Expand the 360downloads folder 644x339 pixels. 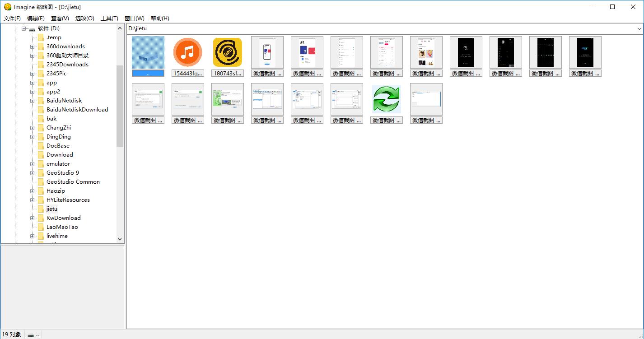click(x=33, y=46)
